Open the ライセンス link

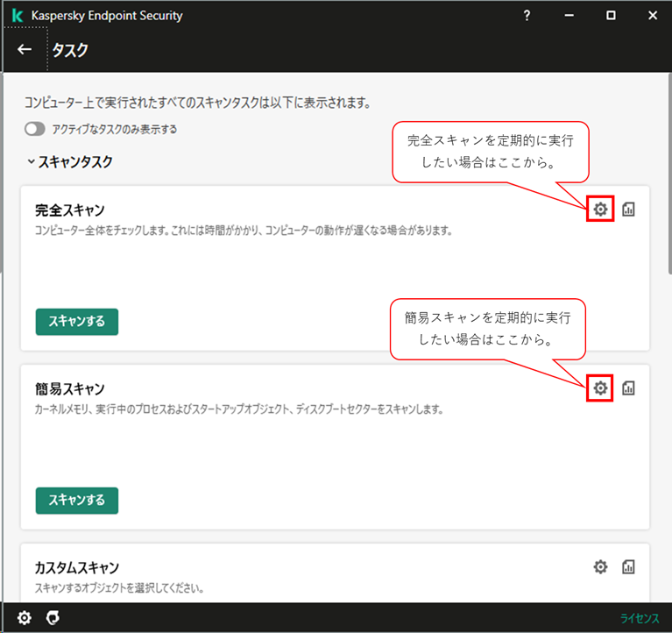[x=640, y=618]
